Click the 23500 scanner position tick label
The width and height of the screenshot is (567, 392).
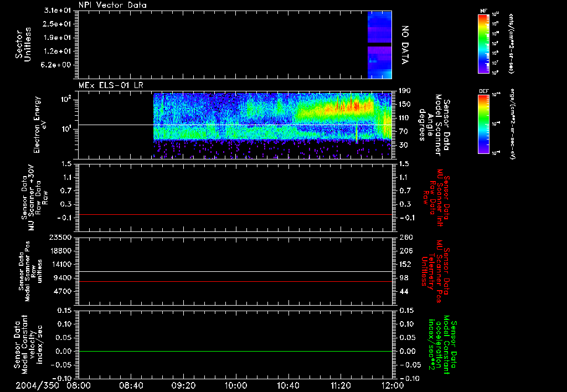pos(60,237)
